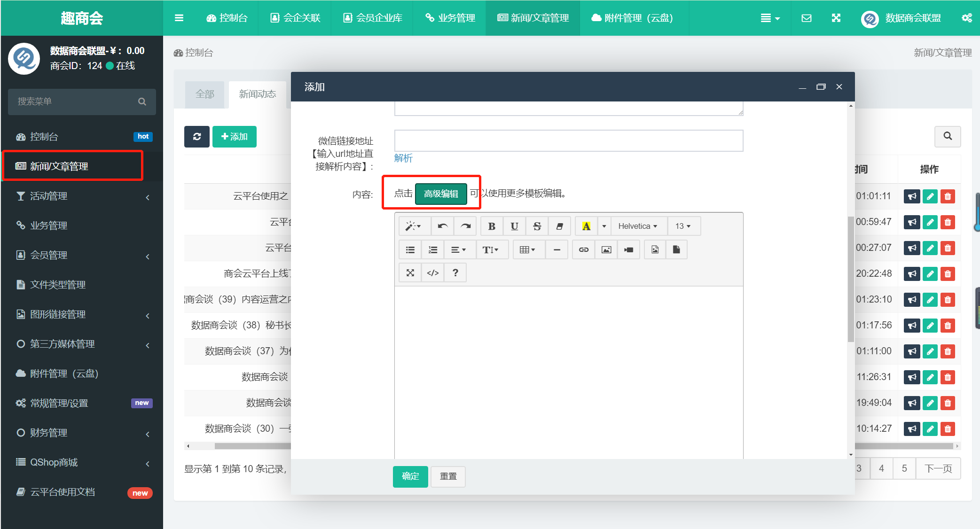
Task: Toggle underline formatting in editor
Action: coord(514,226)
